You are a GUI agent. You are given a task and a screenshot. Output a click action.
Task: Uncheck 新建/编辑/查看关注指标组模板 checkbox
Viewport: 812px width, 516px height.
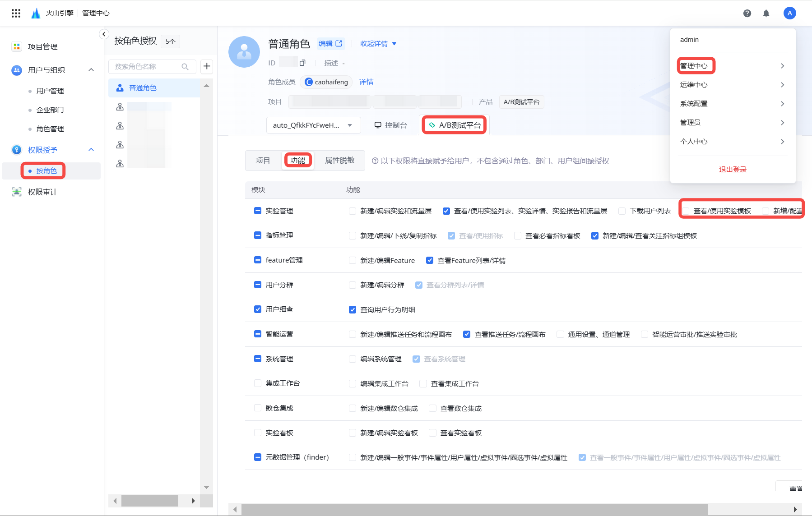(595, 235)
